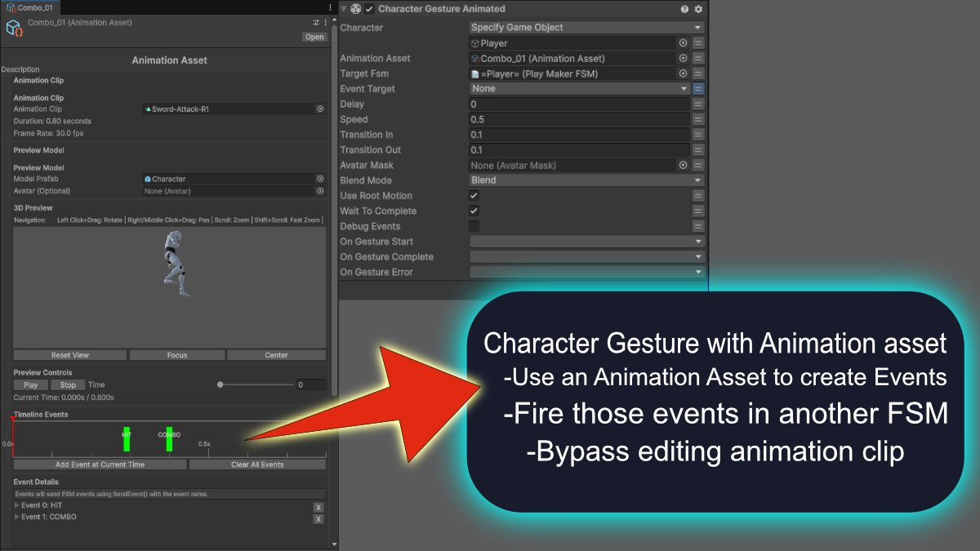Enable the Debug Events checkbox
The height and width of the screenshot is (551, 980).
click(474, 226)
